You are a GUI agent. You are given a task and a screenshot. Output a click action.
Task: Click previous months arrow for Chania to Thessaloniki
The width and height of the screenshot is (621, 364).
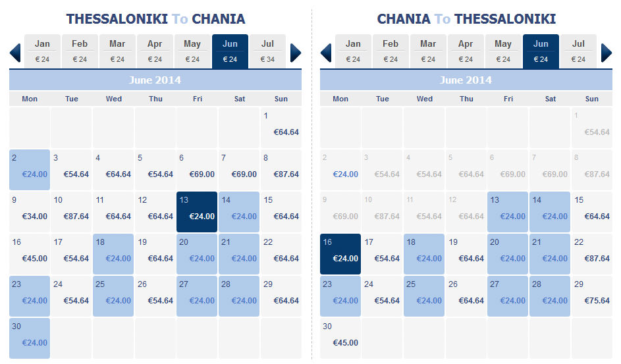coord(326,53)
